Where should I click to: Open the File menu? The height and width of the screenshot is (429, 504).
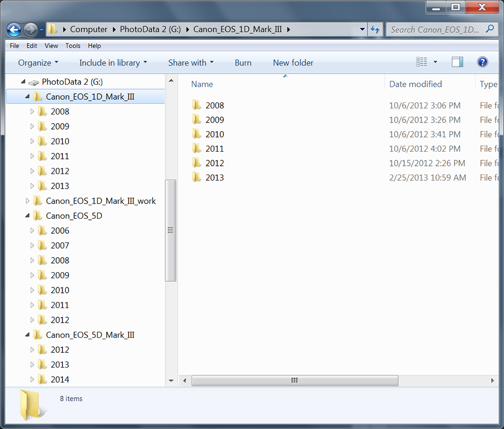point(15,46)
